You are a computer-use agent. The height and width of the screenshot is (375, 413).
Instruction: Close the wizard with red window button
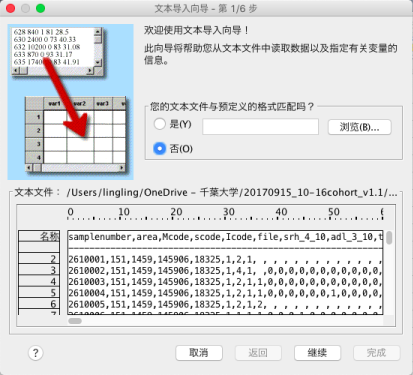coord(11,8)
